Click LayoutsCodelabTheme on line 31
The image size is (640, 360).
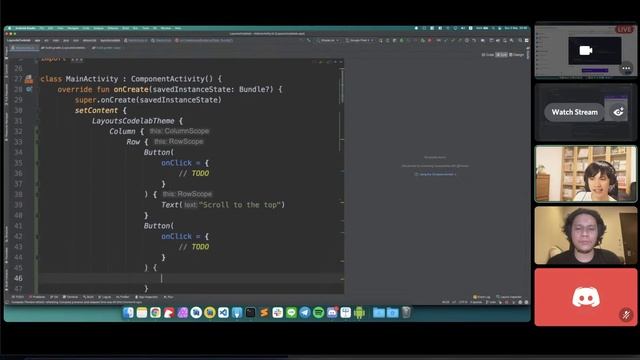point(133,121)
